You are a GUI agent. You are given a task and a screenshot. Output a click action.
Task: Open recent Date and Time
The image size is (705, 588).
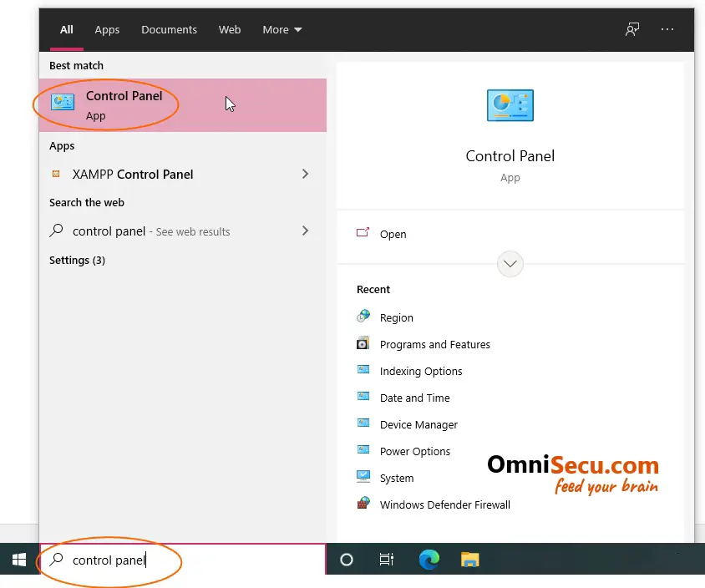414,398
